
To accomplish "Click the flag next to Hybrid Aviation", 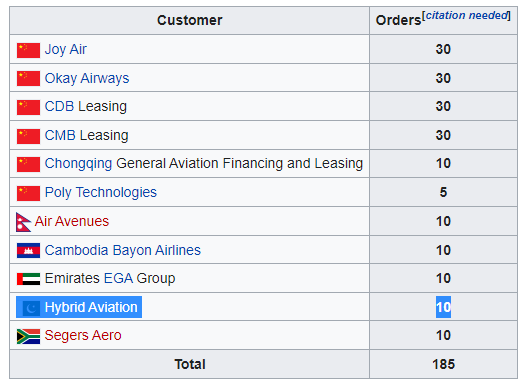I will [31, 307].
